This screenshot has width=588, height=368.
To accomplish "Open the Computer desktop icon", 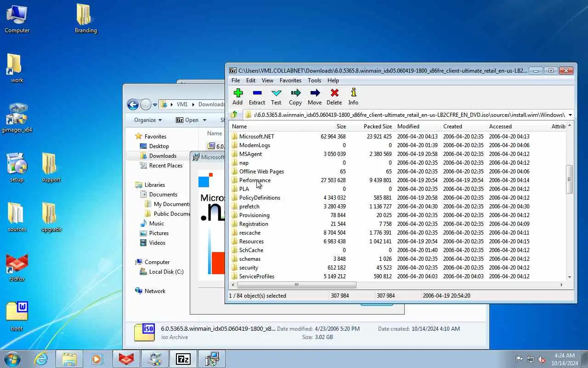I will [17, 19].
